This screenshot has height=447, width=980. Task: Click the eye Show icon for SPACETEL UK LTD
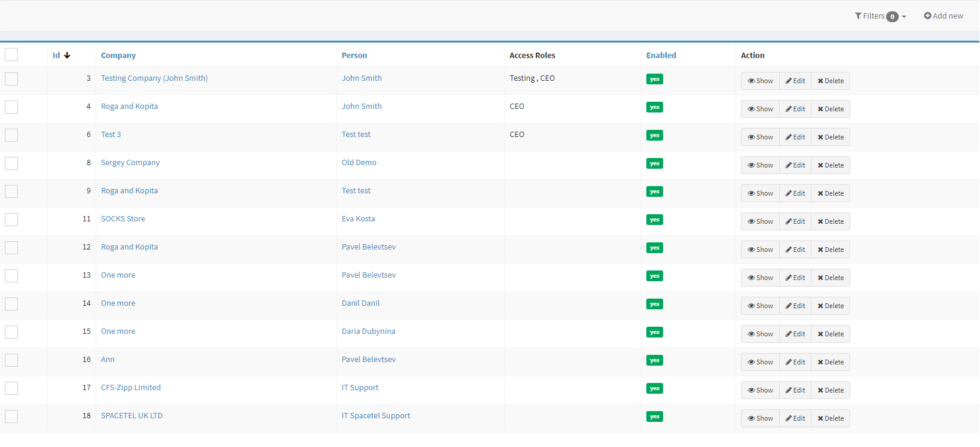pos(751,418)
